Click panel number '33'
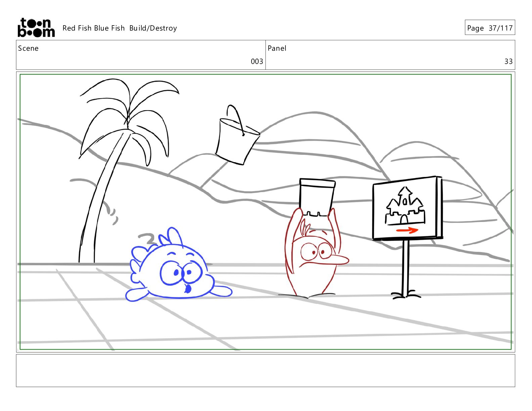 pyautogui.click(x=508, y=61)
